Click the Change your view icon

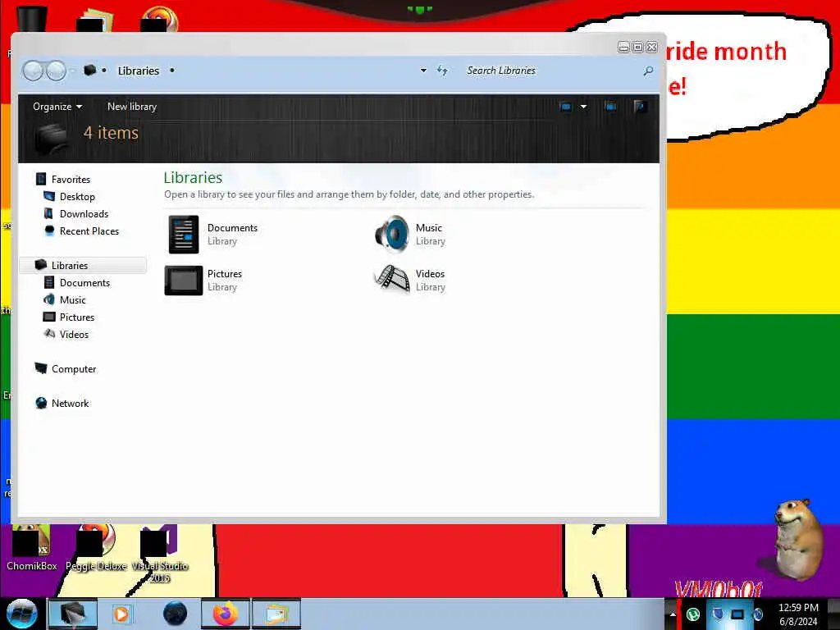(565, 107)
